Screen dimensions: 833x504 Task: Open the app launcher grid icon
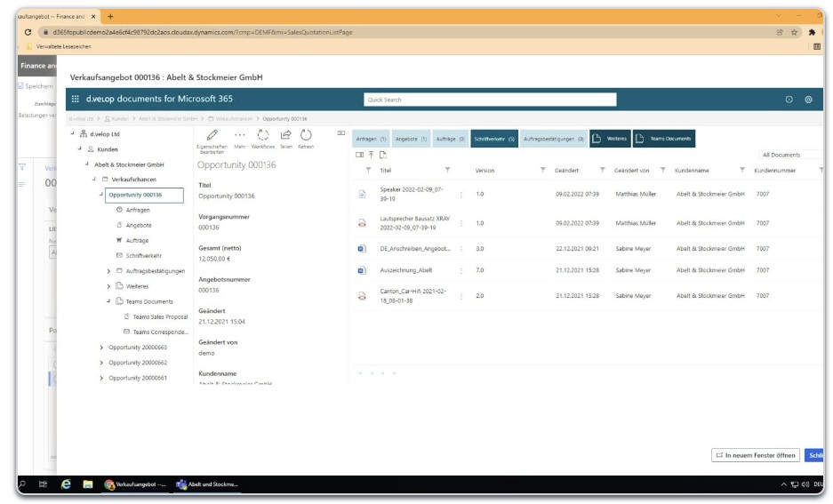tap(76, 99)
